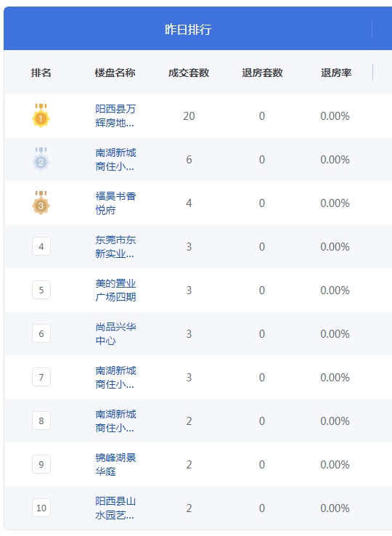392x536 pixels.
Task: Open the 昨日排行 tab header
Action: click(x=188, y=29)
